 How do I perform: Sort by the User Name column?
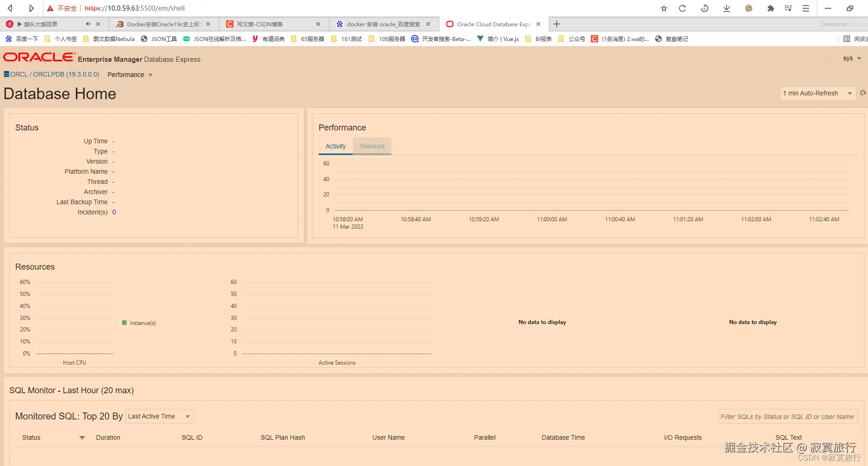[389, 437]
